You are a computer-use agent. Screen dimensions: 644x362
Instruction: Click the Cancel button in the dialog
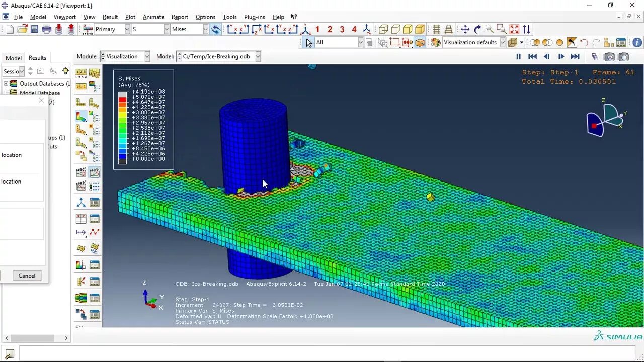tap(26, 276)
